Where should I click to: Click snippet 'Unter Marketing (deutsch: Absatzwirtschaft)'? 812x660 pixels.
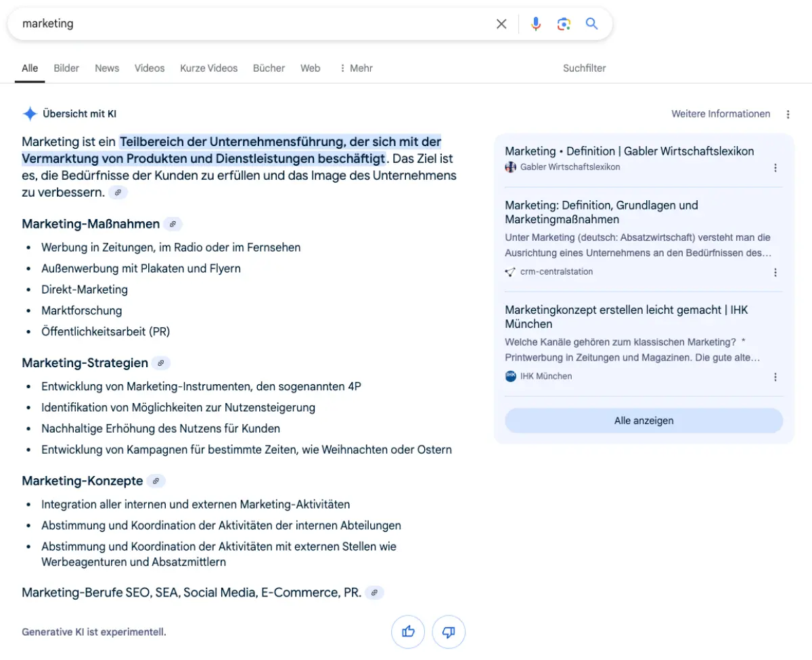[637, 245]
